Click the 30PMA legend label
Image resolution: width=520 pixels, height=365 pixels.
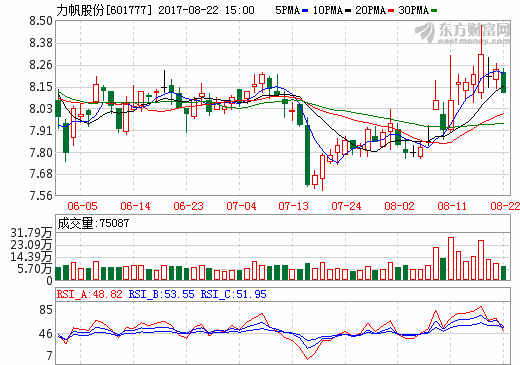[x=414, y=10]
